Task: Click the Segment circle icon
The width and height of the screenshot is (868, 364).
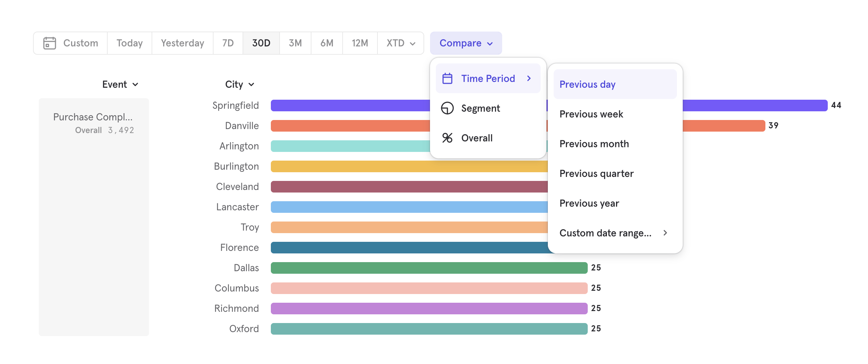Action: pos(446,108)
